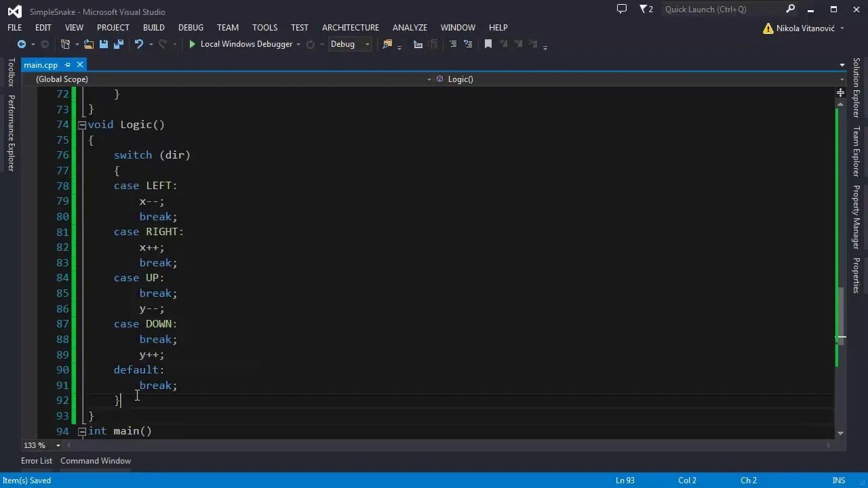Screen dimensions: 868x488
Task: Click the editor scrollbar down arrow
Action: (x=841, y=432)
